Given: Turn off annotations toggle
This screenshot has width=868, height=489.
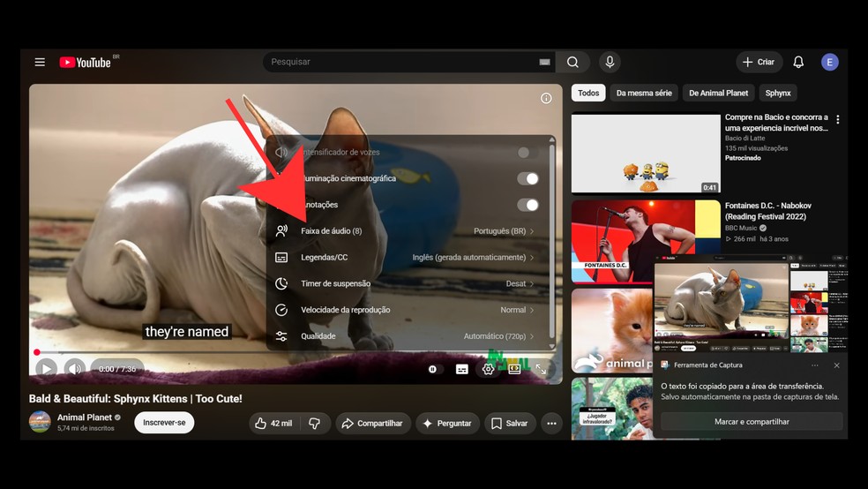Looking at the screenshot, I should (x=528, y=205).
